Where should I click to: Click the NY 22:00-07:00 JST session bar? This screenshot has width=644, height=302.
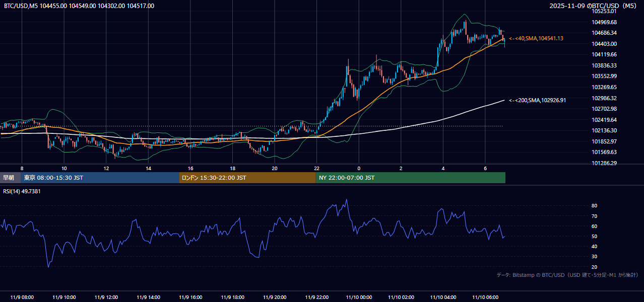(410, 178)
